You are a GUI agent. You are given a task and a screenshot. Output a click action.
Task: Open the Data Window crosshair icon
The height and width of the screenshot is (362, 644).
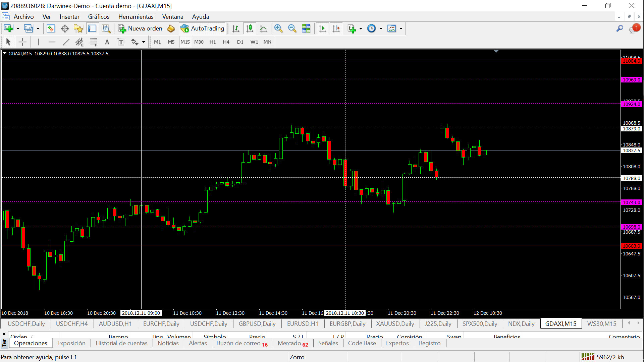click(65, 28)
